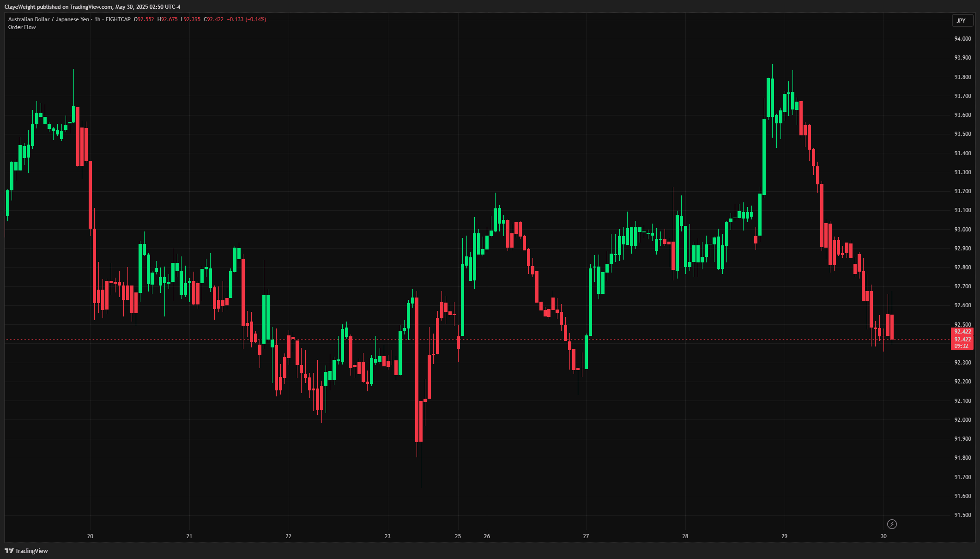Click date 23 on time axis
This screenshot has height=559, width=980.
[387, 536]
